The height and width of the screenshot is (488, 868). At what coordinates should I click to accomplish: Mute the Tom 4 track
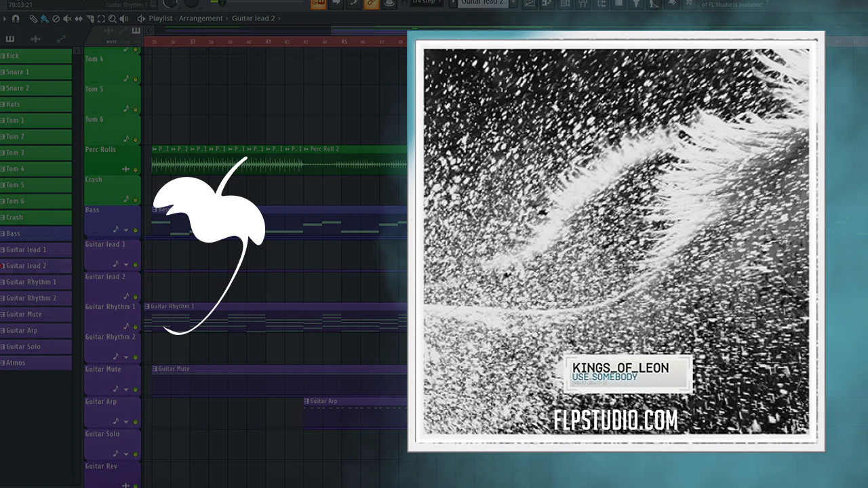pyautogui.click(x=135, y=79)
